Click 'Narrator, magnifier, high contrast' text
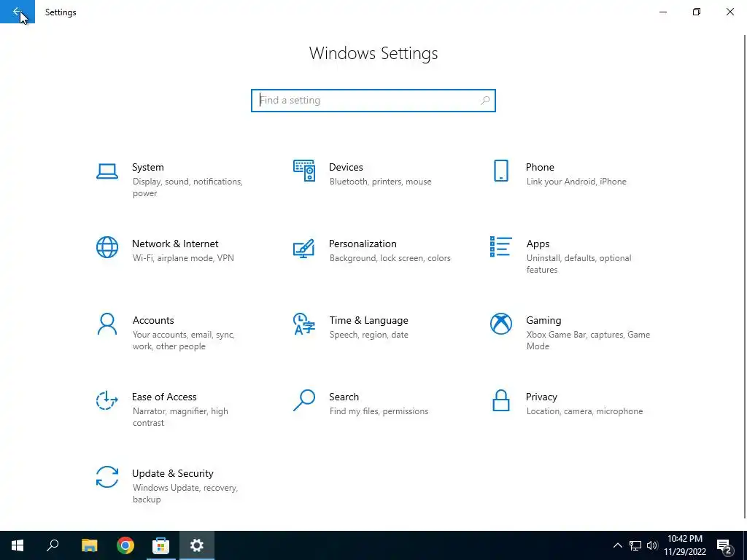The width and height of the screenshot is (747, 560). (180, 417)
